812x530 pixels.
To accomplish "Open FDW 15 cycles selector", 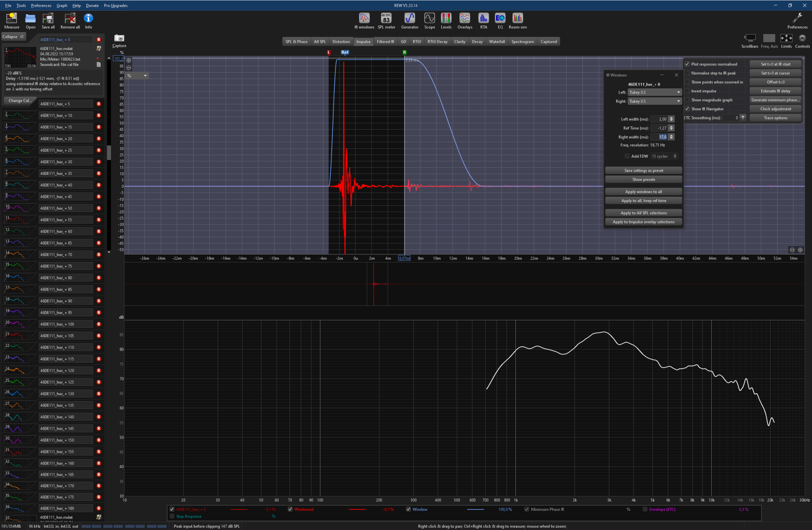I will (664, 156).
